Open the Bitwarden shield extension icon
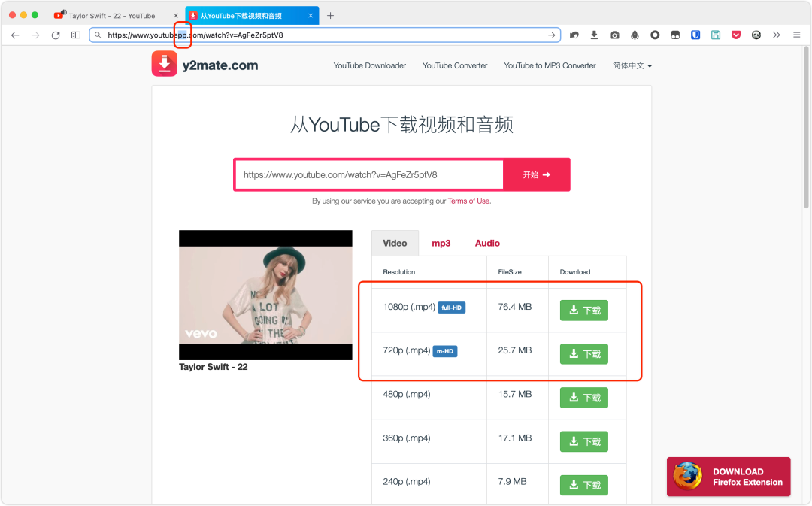The width and height of the screenshot is (812, 506). click(x=695, y=35)
